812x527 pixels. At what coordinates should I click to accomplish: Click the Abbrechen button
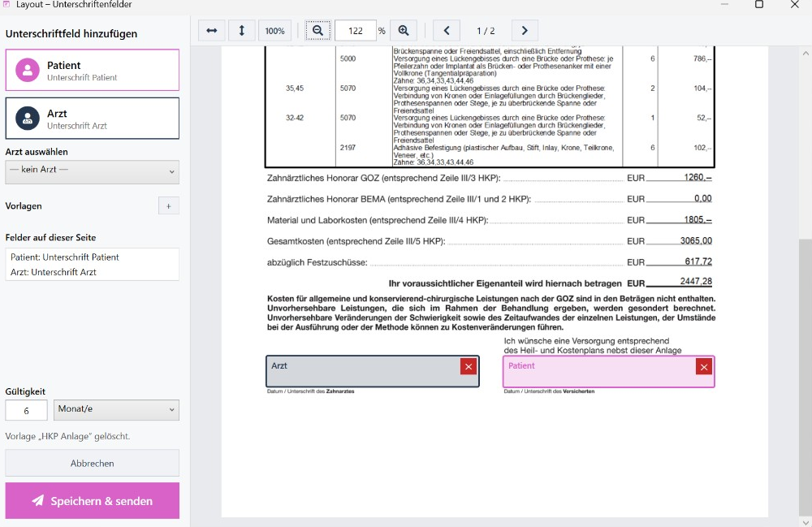tap(93, 463)
